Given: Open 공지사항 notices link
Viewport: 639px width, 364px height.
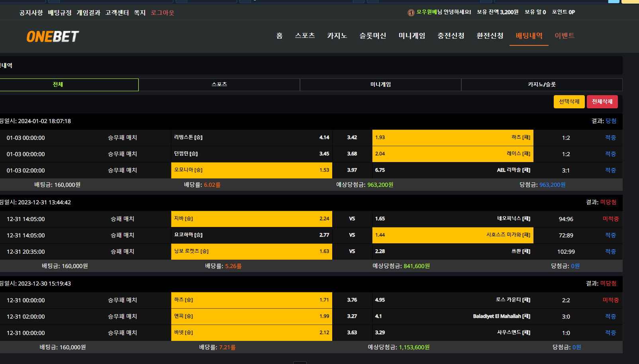Looking at the screenshot, I should (x=31, y=13).
